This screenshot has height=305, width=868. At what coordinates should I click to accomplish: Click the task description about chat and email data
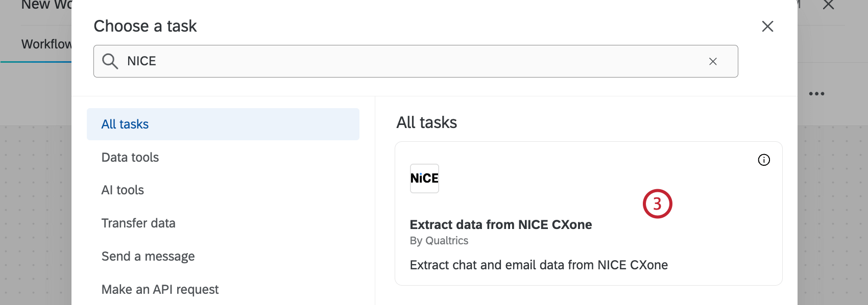coord(539,265)
